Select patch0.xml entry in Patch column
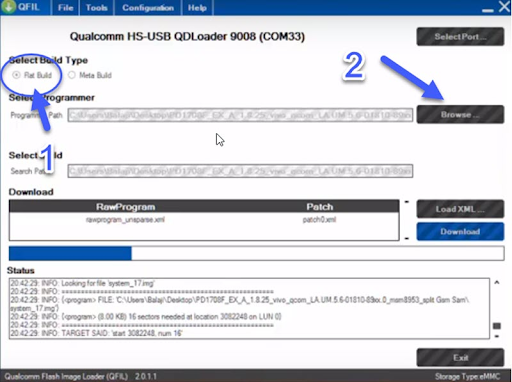This screenshot has width=512, height=382. [x=319, y=220]
